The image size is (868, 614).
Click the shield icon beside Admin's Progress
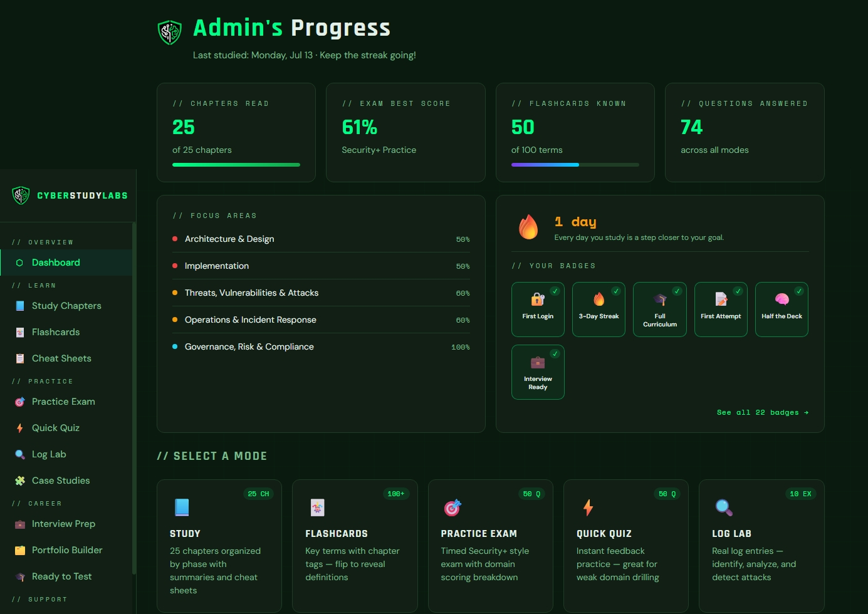[x=170, y=32]
